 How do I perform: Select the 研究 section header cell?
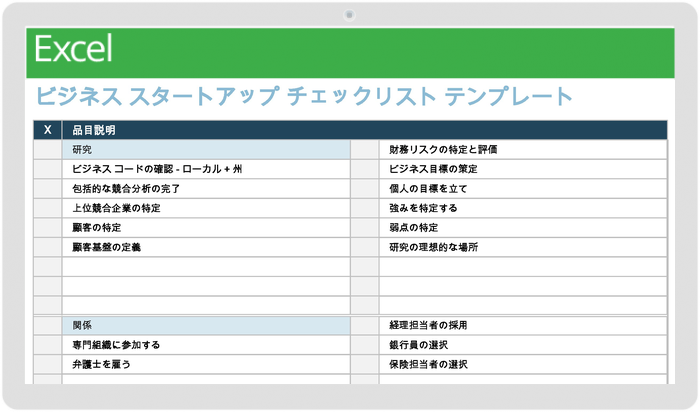click(x=205, y=150)
